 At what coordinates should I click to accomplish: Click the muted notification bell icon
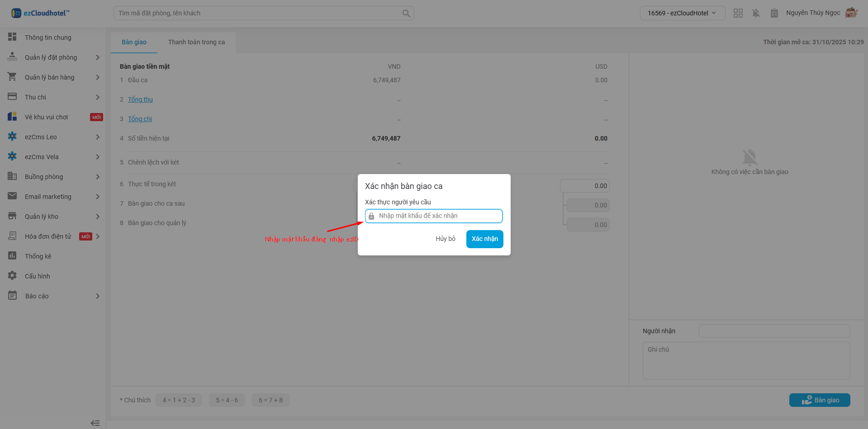coord(756,13)
